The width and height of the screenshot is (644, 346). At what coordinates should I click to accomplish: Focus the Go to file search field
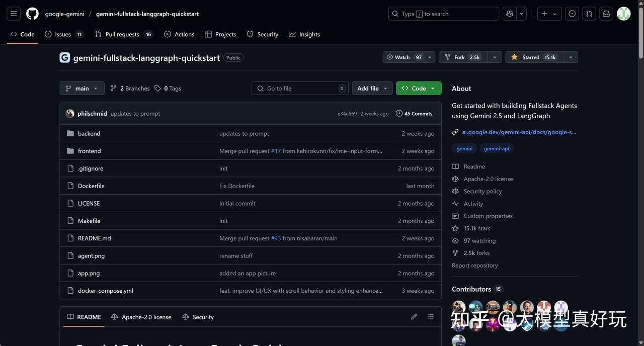(x=300, y=88)
